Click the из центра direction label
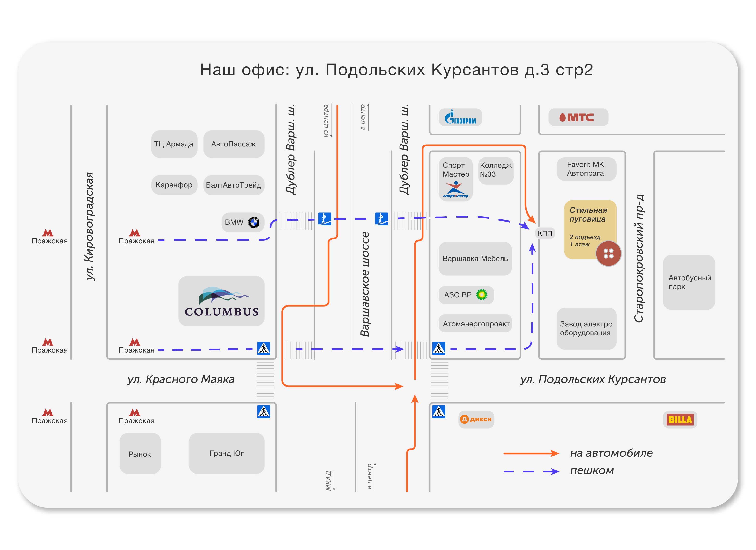Image resolution: width=756 pixels, height=550 pixels. (326, 120)
